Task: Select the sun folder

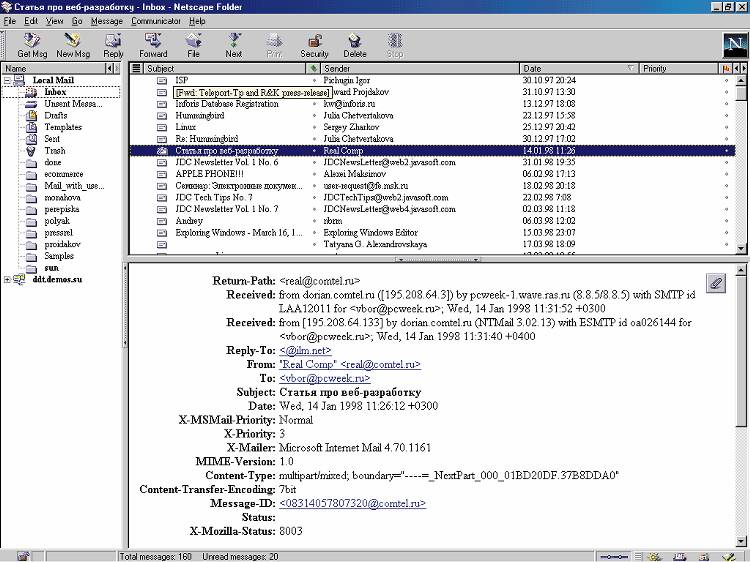Action: tap(42, 268)
